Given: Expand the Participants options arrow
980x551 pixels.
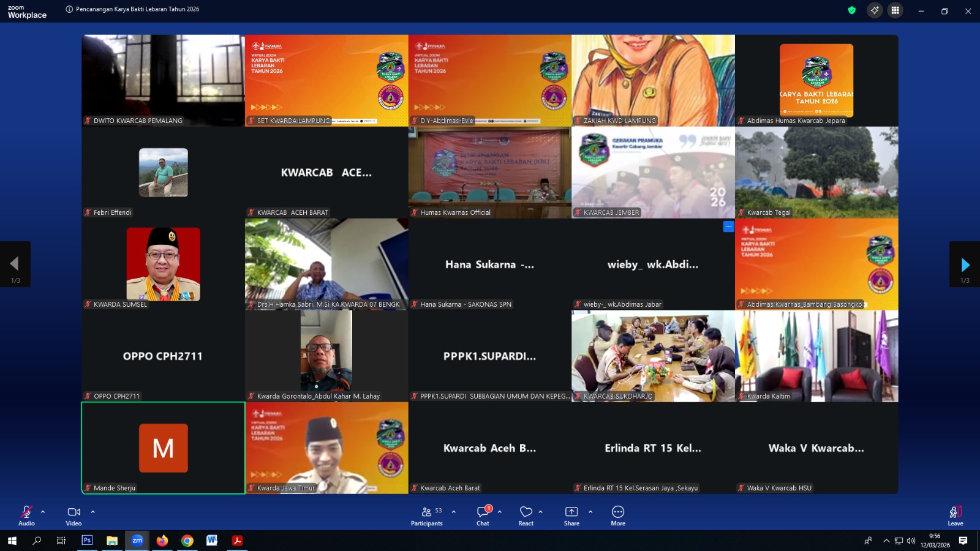Looking at the screenshot, I should pos(454,511).
